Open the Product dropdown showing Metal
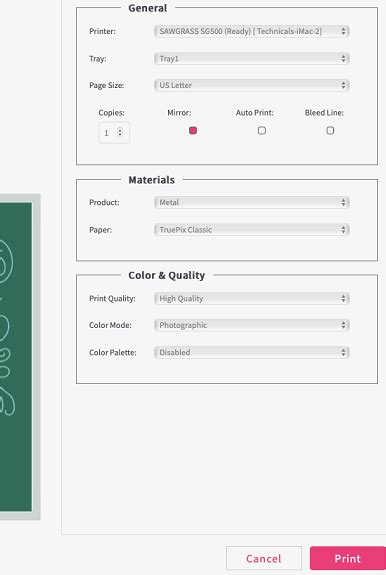 [x=251, y=202]
